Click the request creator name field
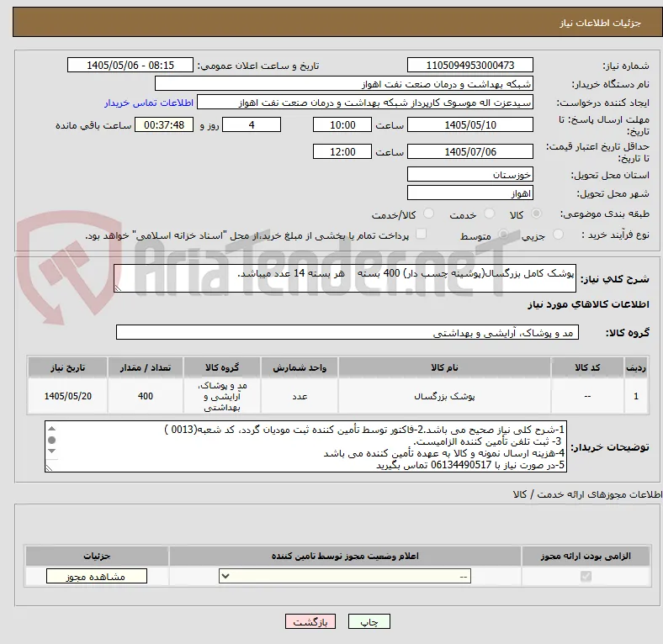This screenshot has height=644, width=663. [x=365, y=103]
